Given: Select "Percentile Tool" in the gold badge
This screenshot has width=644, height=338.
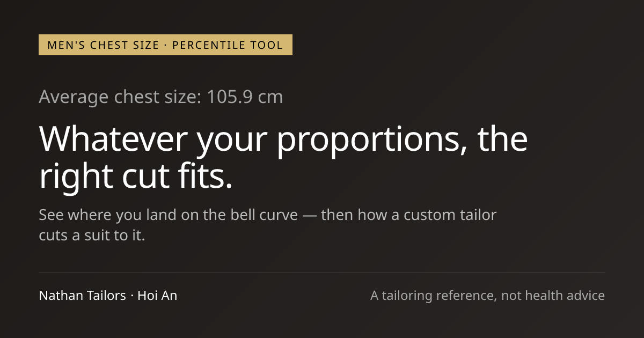Looking at the screenshot, I should point(228,45).
